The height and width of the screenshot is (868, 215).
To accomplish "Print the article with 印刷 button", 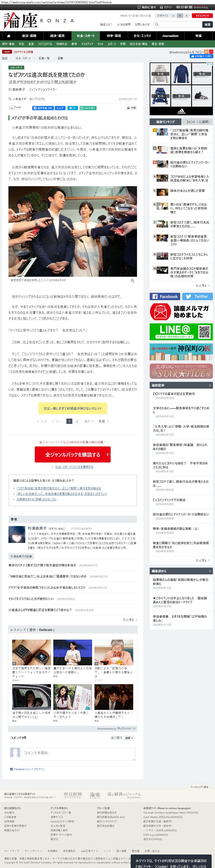I will (131, 108).
